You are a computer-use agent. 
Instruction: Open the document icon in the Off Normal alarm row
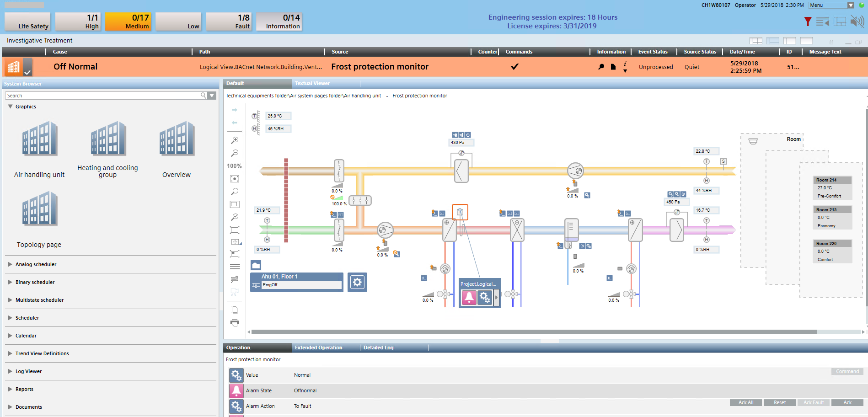tap(613, 67)
